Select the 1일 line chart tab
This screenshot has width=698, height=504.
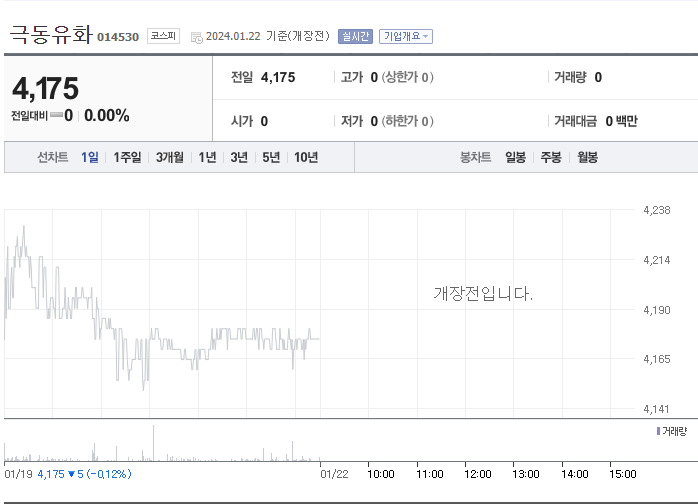[x=89, y=157]
